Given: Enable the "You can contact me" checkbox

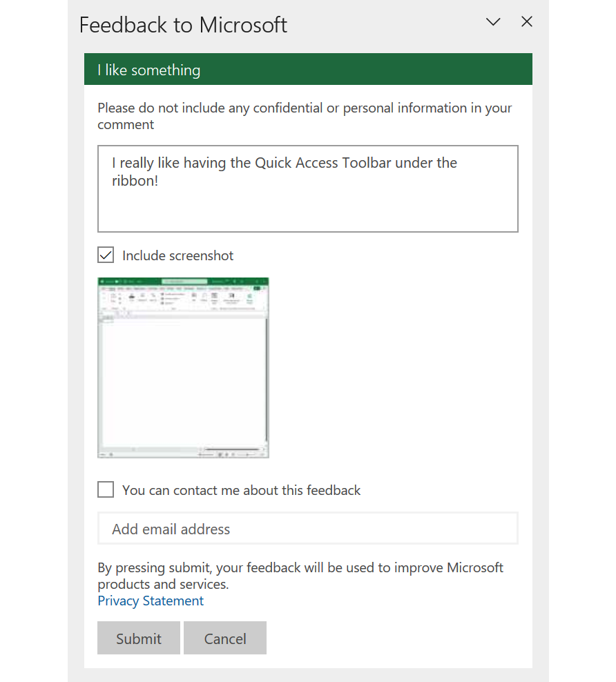Looking at the screenshot, I should [106, 490].
